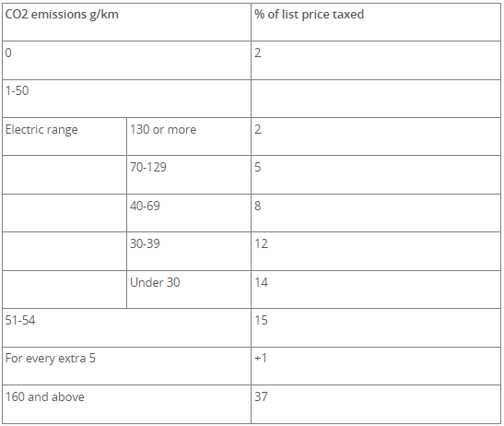Click the '14' percentage value
The width and height of the screenshot is (504, 426).
[x=261, y=282]
